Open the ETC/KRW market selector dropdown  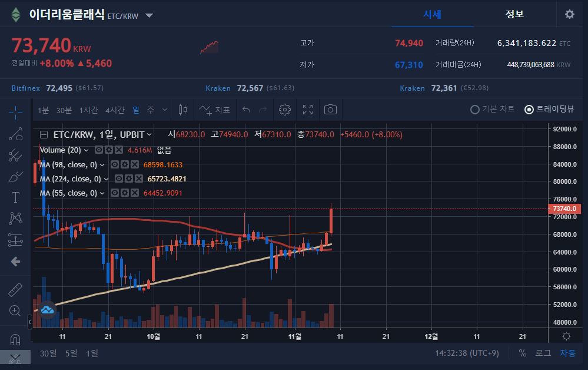click(x=150, y=15)
